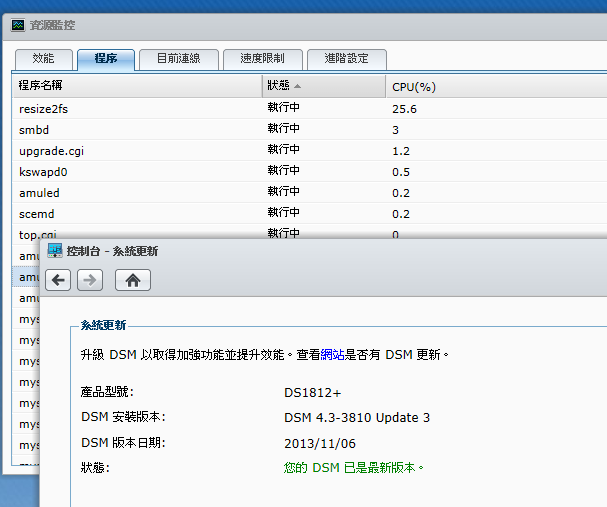Click the 程序名稱 column header
607x507 pixels.
[137, 86]
